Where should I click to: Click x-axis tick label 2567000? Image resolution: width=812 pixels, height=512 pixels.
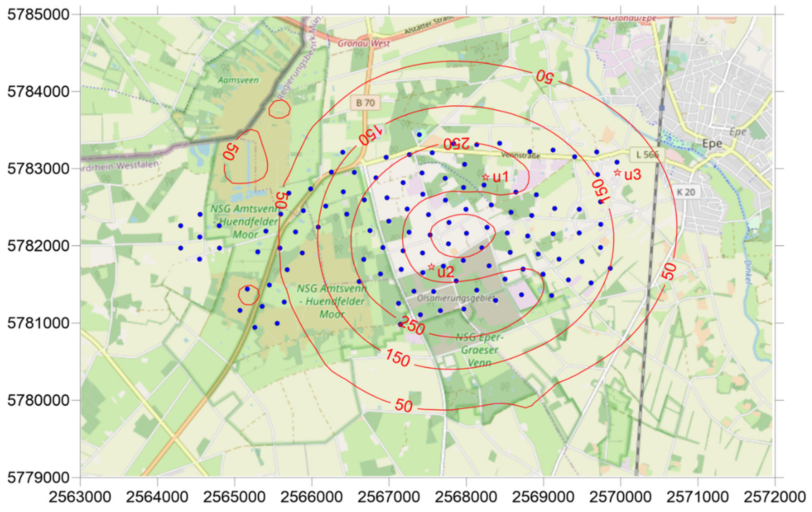[x=389, y=497]
